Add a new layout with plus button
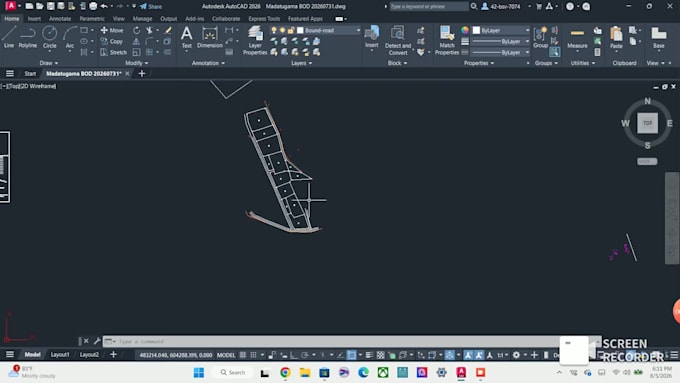680x383 pixels. point(113,354)
